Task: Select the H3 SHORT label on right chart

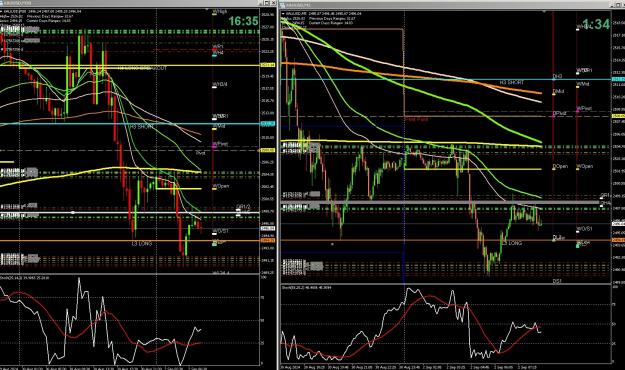Action: [x=512, y=83]
